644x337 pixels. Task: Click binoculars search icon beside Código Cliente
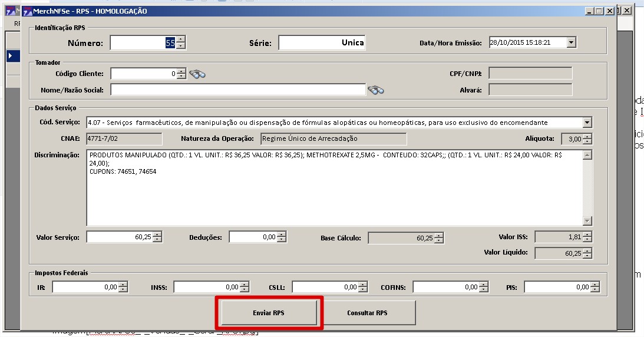coord(197,74)
